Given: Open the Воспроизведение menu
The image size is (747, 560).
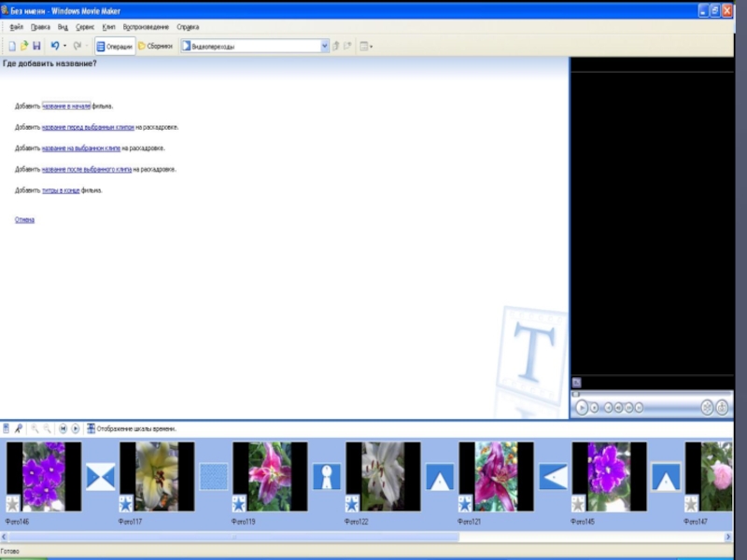Looking at the screenshot, I should [146, 27].
